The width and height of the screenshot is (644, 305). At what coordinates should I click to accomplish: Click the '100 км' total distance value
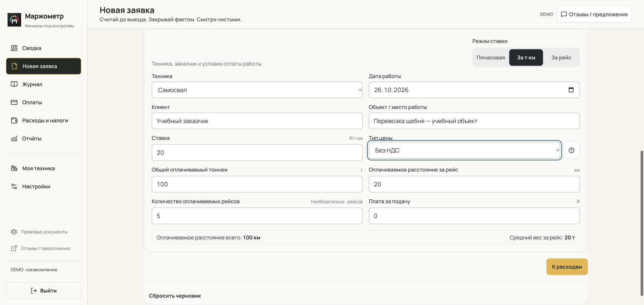[x=251, y=238]
